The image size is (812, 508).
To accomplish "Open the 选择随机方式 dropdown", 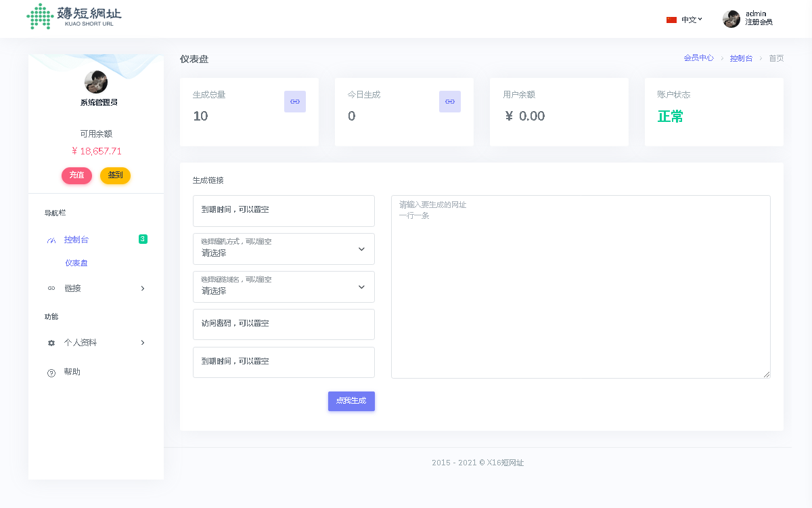I will coord(284,249).
